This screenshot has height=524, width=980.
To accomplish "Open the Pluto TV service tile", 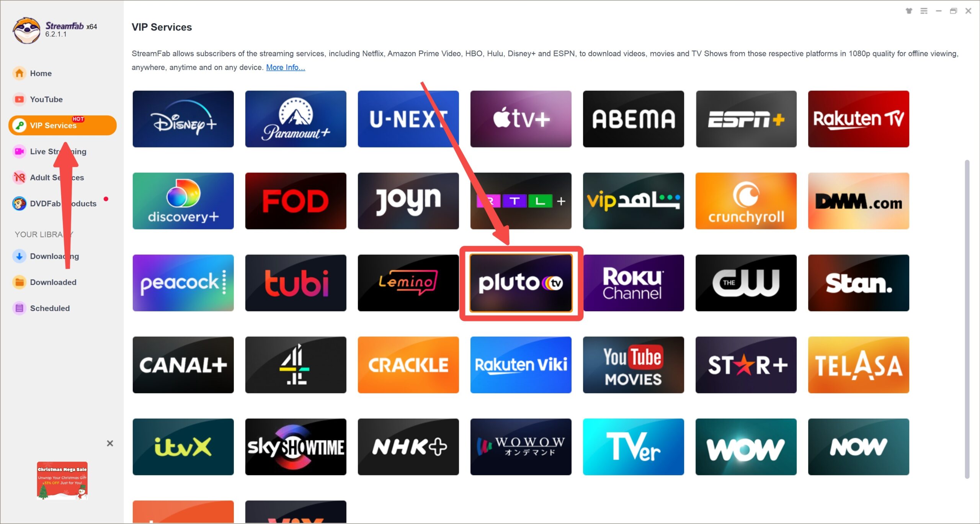I will click(521, 283).
